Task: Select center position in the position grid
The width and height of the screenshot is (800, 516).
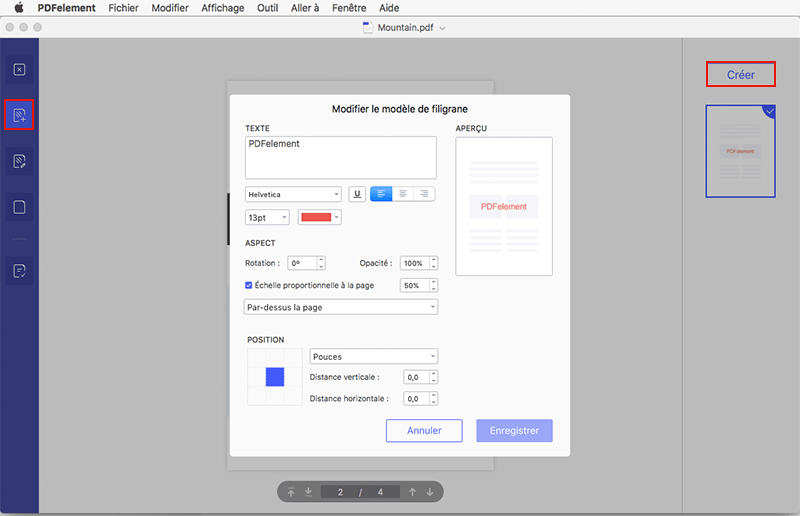Action: tap(275, 377)
